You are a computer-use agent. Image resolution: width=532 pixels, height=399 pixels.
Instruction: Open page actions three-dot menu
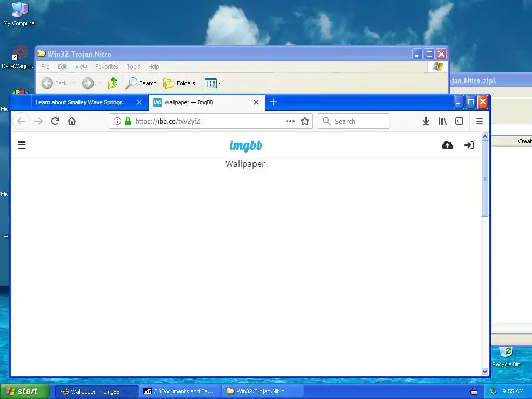[x=290, y=121]
